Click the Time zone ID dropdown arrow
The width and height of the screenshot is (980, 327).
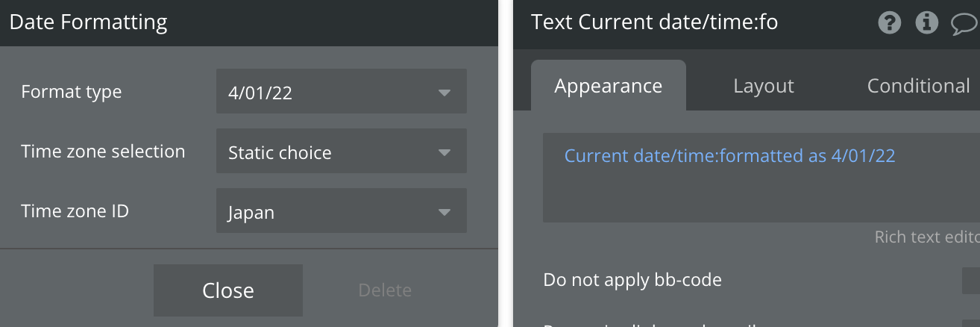(445, 212)
